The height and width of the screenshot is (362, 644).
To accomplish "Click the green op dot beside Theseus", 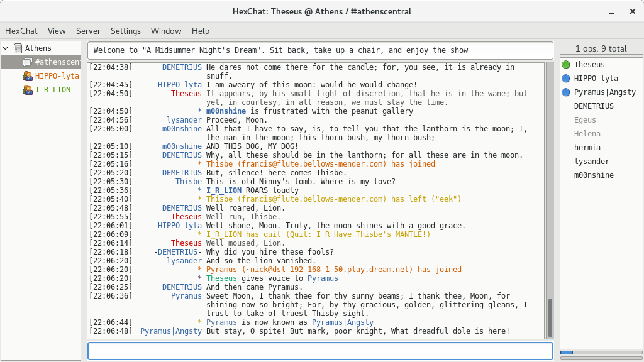I will tap(566, 65).
